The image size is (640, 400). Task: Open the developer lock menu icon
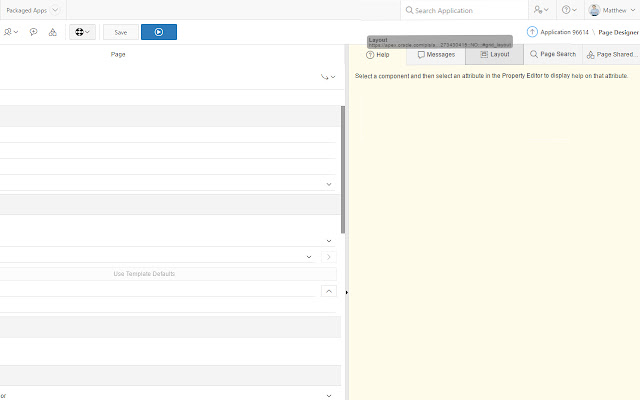click(10, 32)
